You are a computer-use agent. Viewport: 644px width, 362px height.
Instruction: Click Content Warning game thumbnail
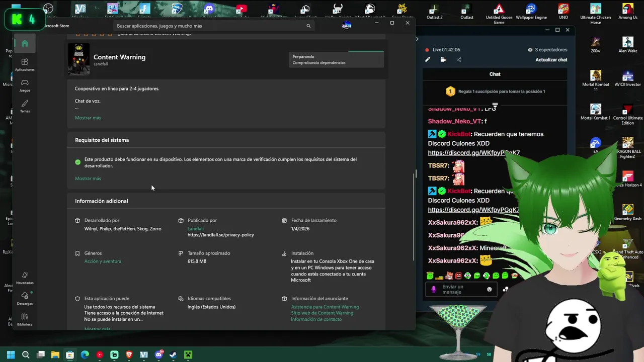78,59
